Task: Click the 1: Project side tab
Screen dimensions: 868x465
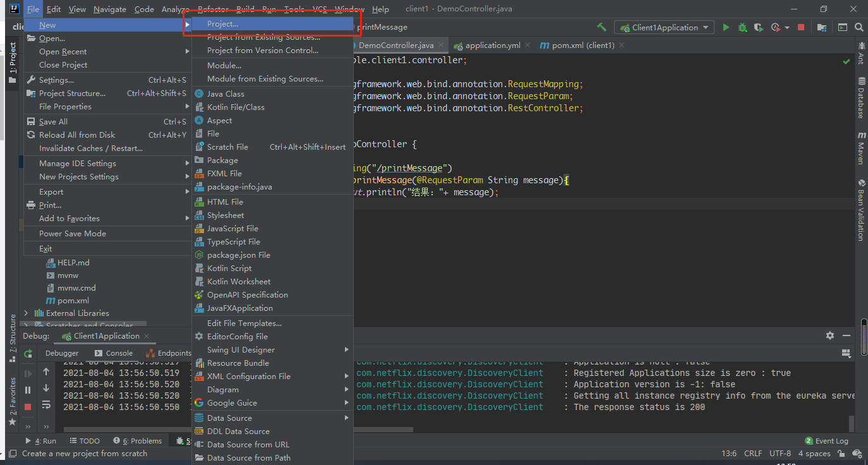Action: [12, 63]
